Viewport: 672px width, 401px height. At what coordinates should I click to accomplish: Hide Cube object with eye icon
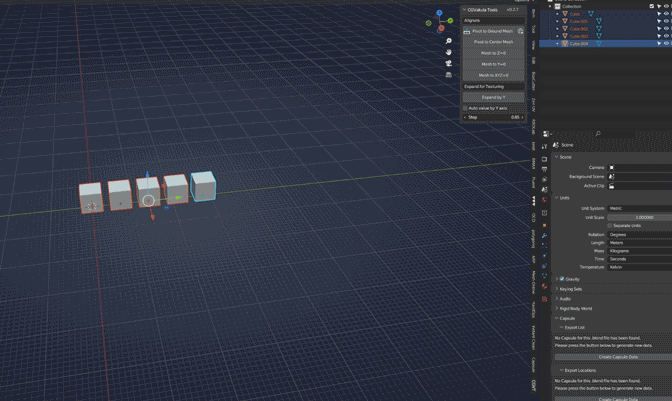666,14
